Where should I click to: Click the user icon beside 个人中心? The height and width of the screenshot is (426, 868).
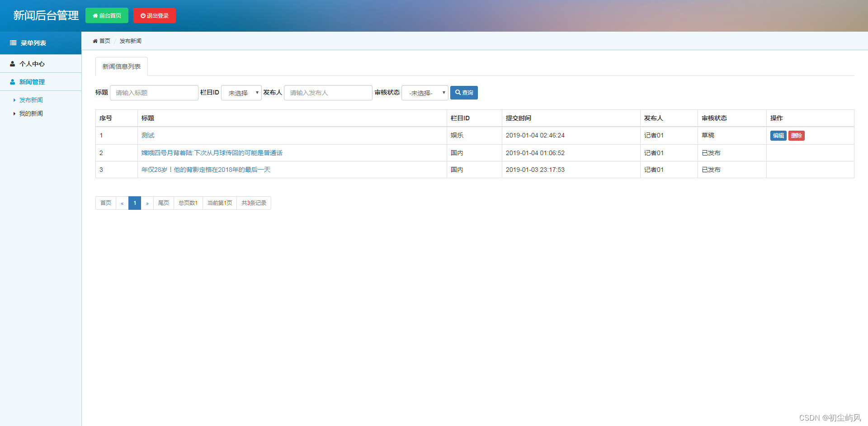click(13, 64)
